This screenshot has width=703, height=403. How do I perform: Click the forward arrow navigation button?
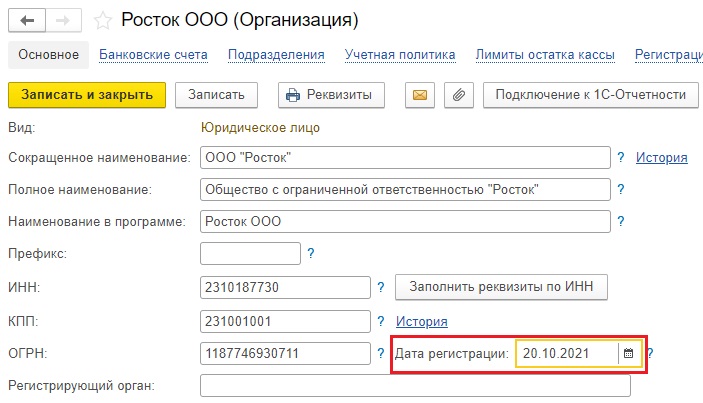[63, 20]
